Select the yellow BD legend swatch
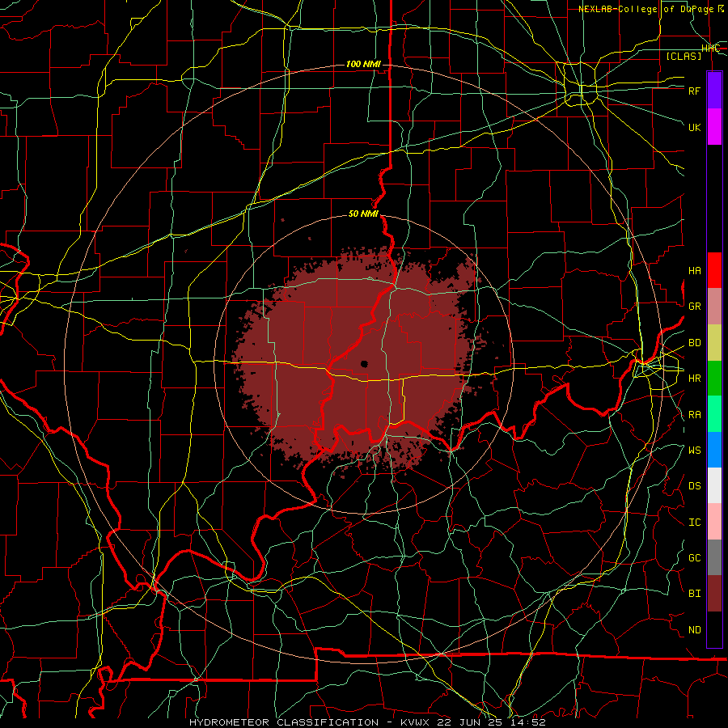 pos(714,343)
